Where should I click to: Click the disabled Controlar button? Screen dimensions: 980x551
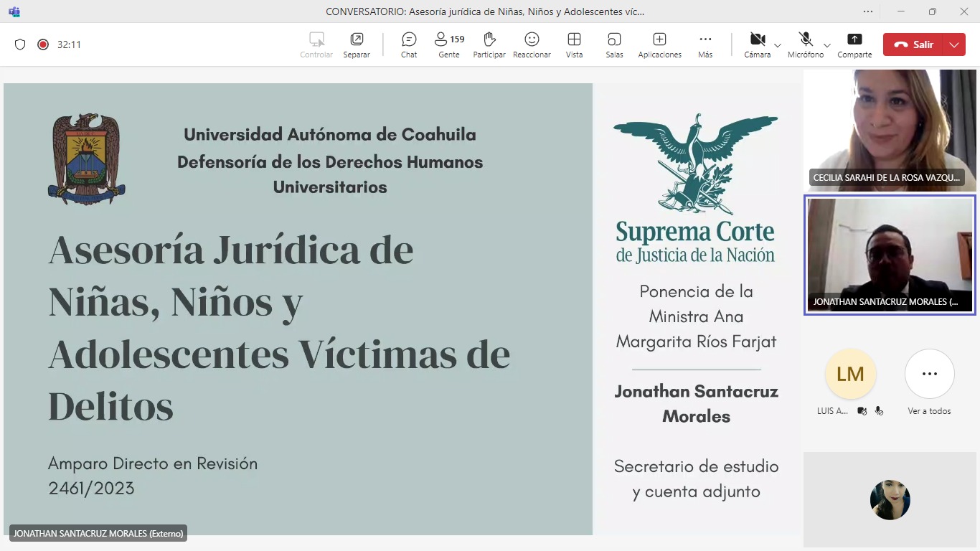(316, 44)
